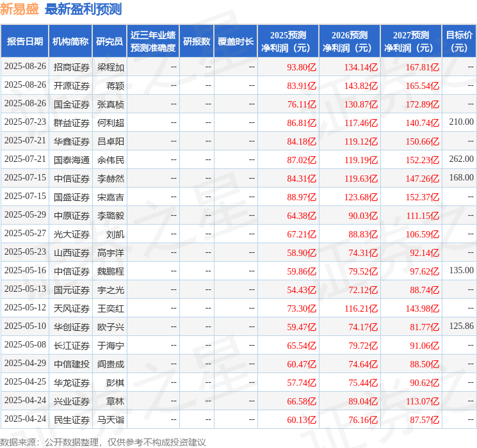Click the 2027预测净利润 column header
477x448 pixels.
click(x=411, y=42)
